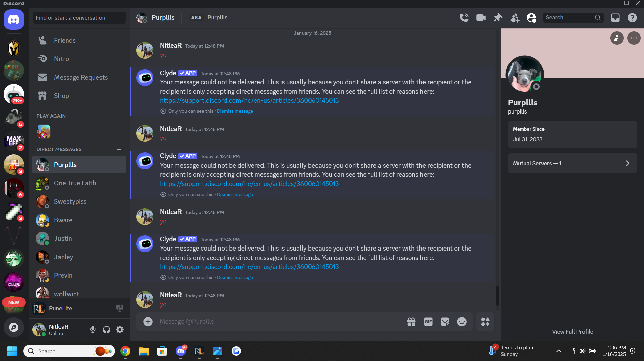Open the GIF picker
Image resolution: width=644 pixels, height=361 pixels.
point(428,322)
